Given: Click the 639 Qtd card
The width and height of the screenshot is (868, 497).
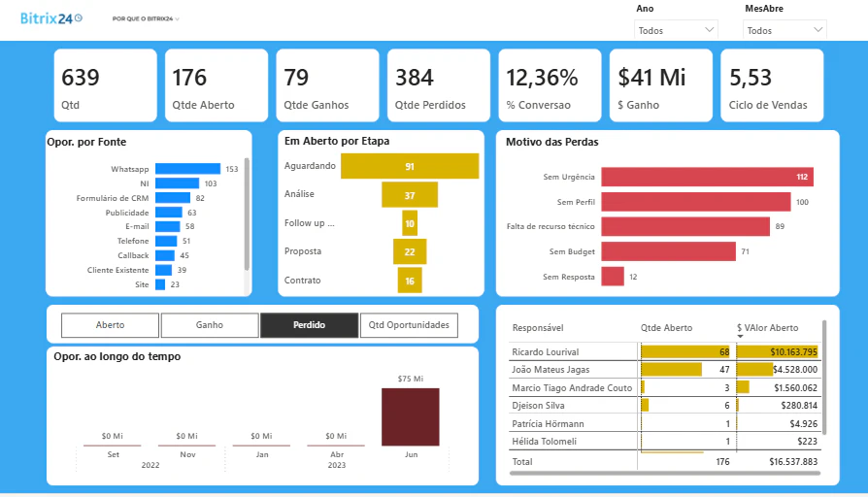Looking at the screenshot, I should click(x=105, y=85).
